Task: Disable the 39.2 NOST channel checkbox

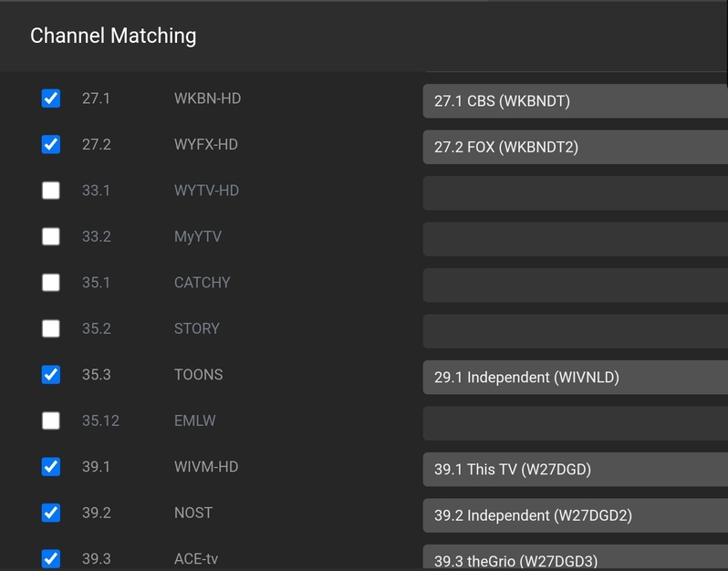Action: tap(51, 513)
